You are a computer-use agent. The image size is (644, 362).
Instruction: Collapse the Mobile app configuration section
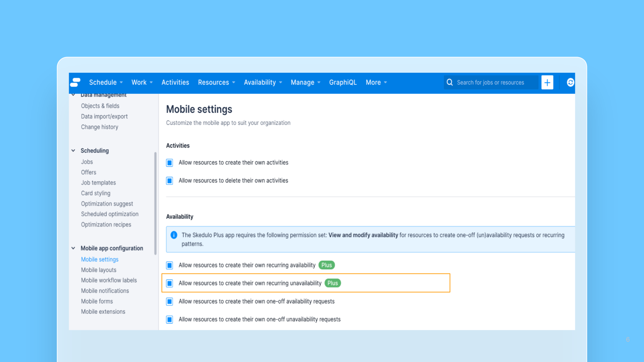(x=73, y=248)
